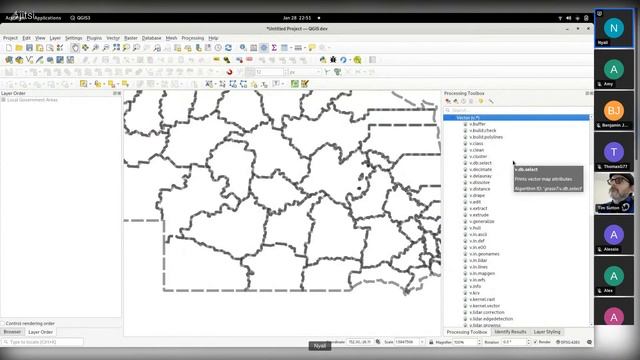Click the EPSG:4283 CRS button

(x=568, y=342)
